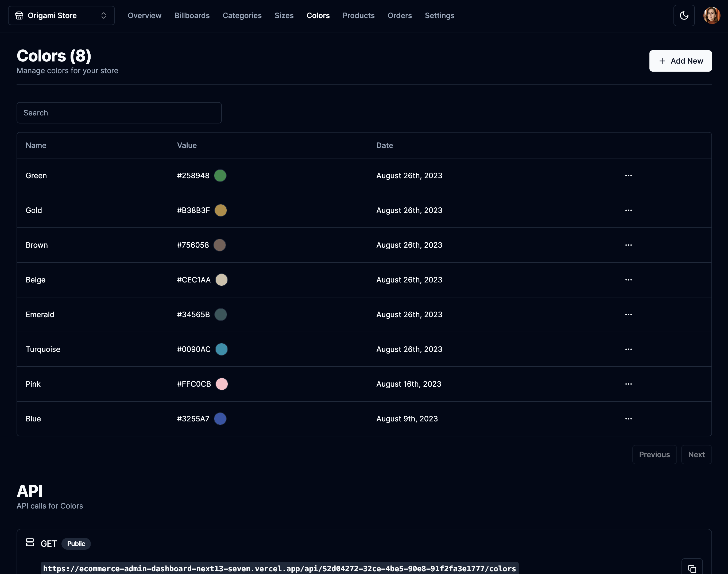728x574 pixels.
Task: Open the user avatar profile menu
Action: pos(711,15)
